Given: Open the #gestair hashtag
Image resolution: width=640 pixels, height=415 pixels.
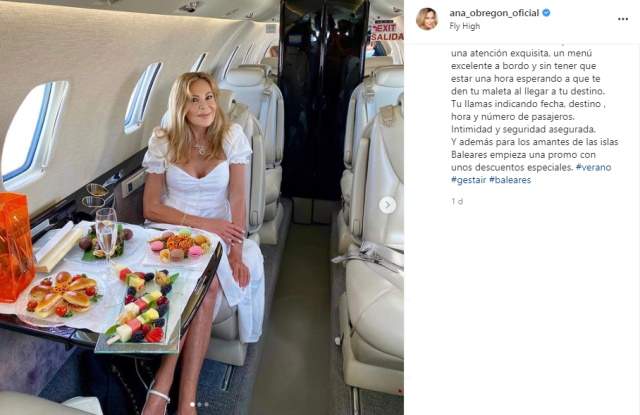Looking at the screenshot, I should (x=469, y=180).
